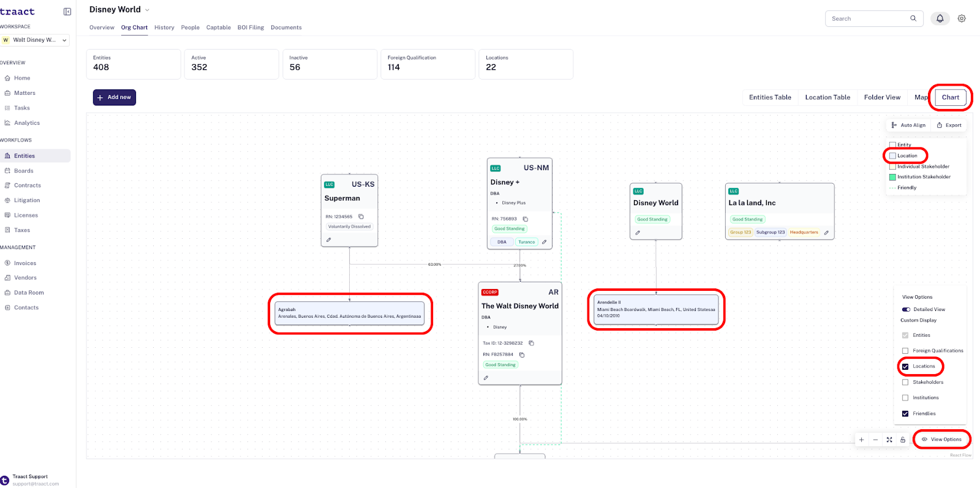The height and width of the screenshot is (488, 980).
Task: Toggle the View Options panel button
Action: point(942,440)
